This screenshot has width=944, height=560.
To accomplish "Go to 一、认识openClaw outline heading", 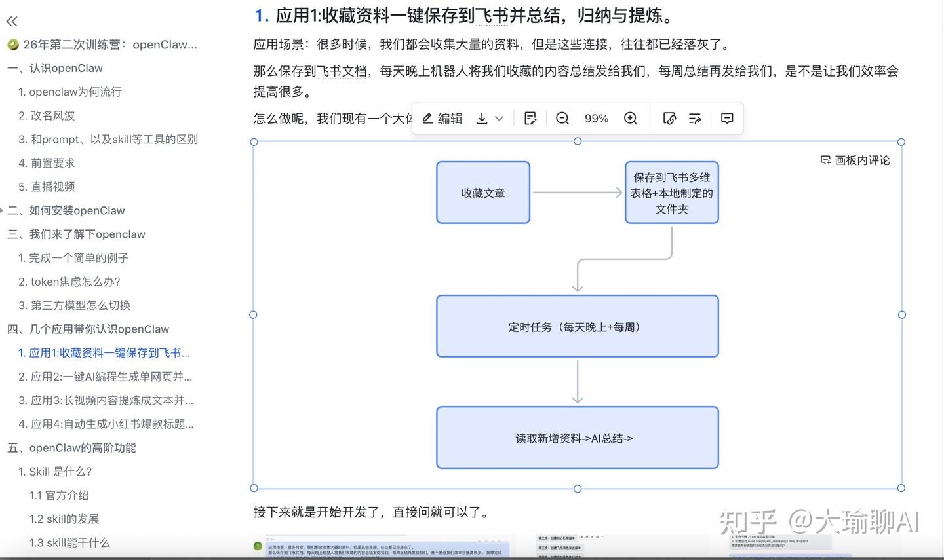I will click(55, 68).
